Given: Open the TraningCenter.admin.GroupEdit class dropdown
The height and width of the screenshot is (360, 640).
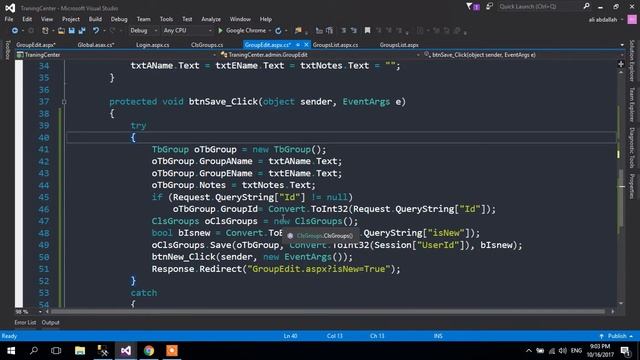Looking at the screenshot, I should pos(320,55).
